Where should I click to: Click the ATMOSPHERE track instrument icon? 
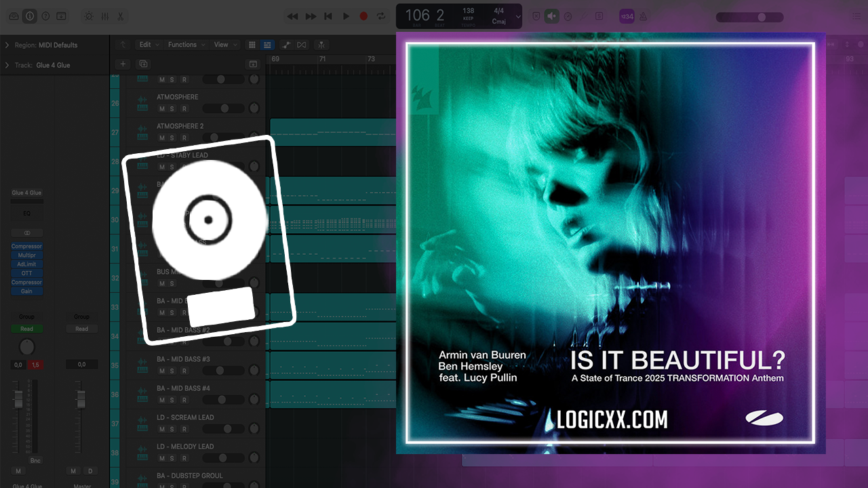pos(142,104)
